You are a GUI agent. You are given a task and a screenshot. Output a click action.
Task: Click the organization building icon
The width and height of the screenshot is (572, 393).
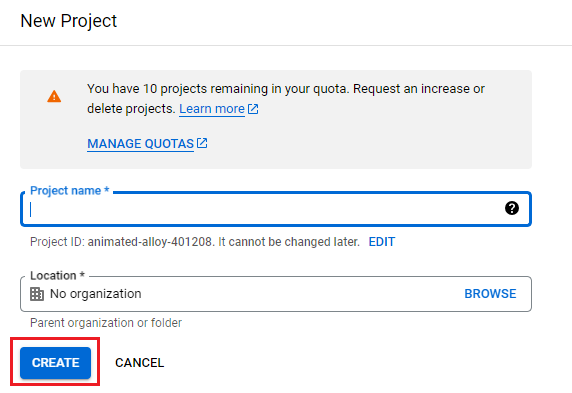tap(37, 294)
